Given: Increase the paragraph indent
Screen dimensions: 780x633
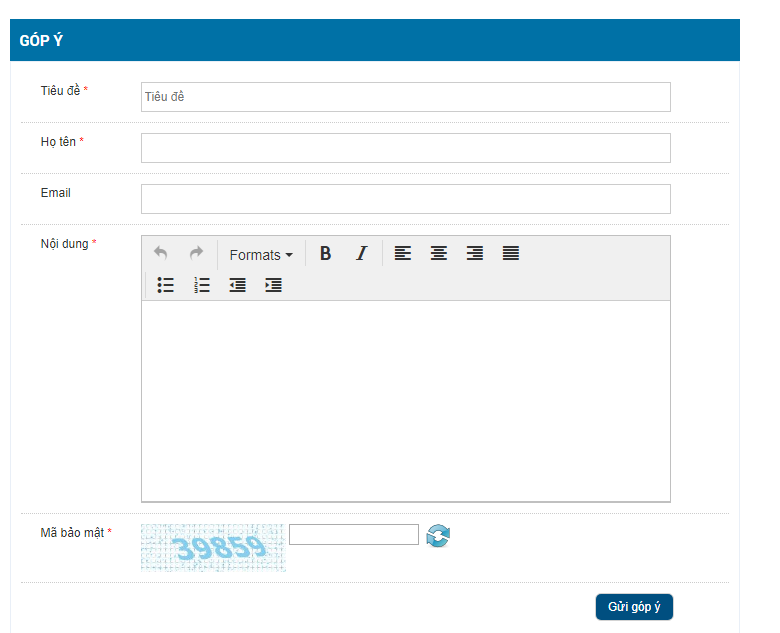Looking at the screenshot, I should pos(273,285).
